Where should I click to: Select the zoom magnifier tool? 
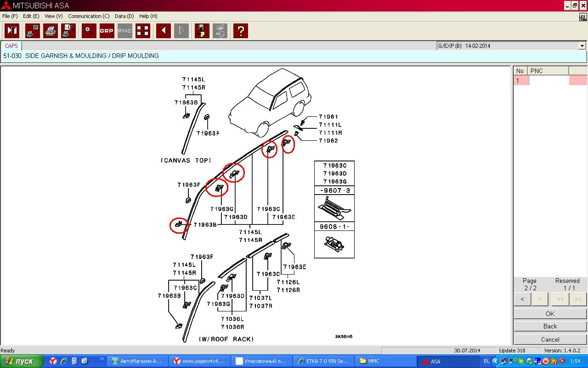coord(89,31)
